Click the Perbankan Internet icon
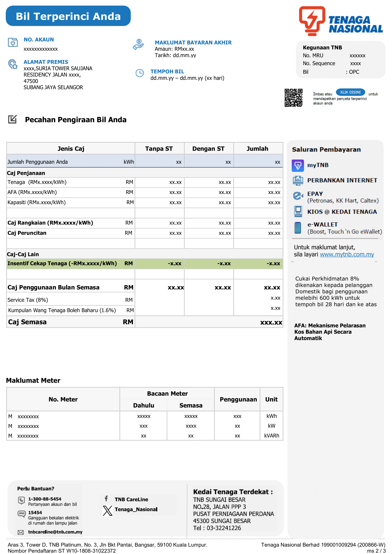Screen dimensions: 392x554 pos(298,180)
